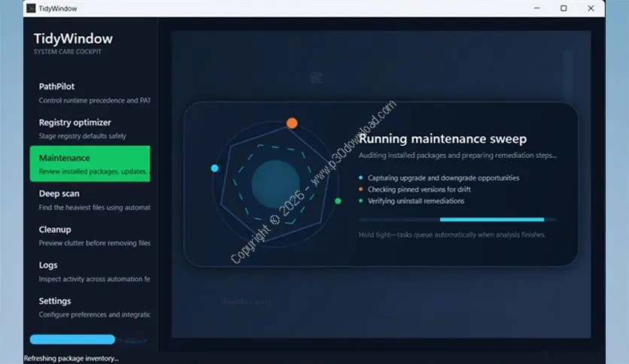Click the blue bullet beside Capturing upgrade opportunities
Viewport: 629px width, 364px height.
[360, 178]
